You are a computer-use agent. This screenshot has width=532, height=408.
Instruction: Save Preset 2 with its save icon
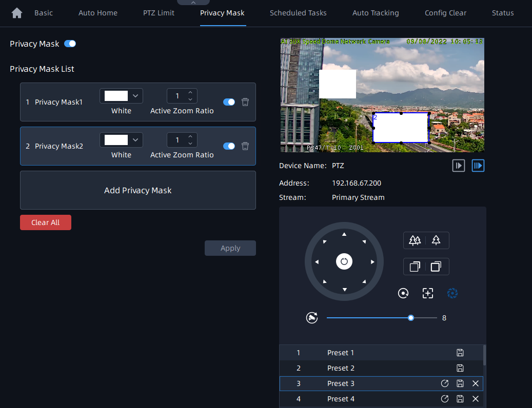[460, 368]
